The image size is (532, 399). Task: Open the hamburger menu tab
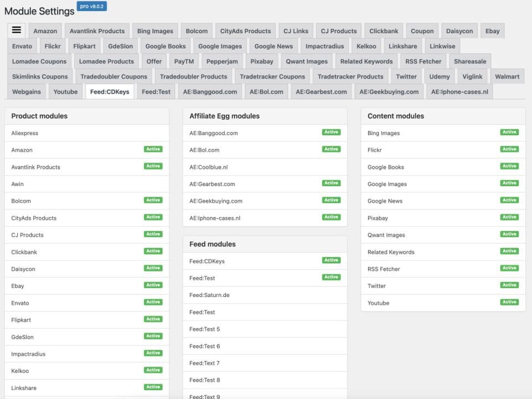[x=16, y=30]
